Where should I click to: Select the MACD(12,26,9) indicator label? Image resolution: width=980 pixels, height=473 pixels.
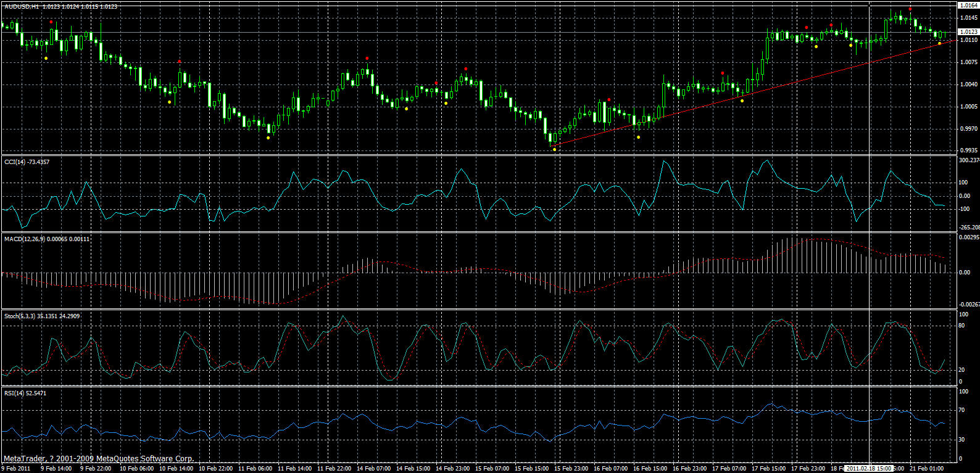(47, 239)
